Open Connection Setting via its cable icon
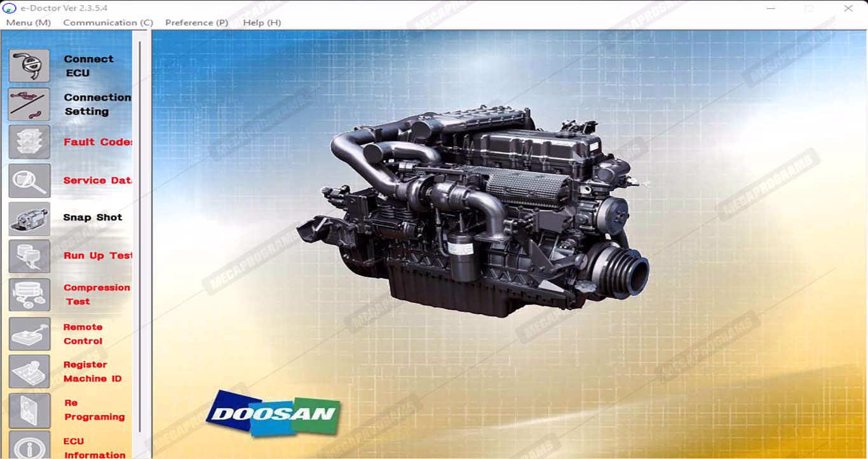The height and width of the screenshot is (459, 868). tap(29, 104)
